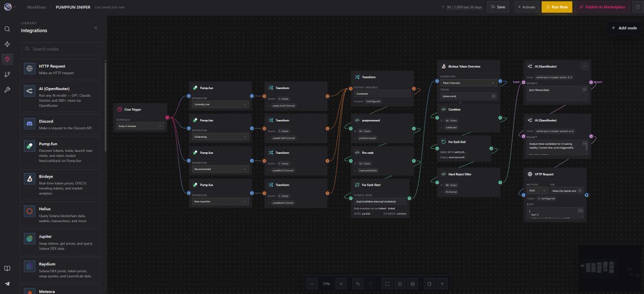Click the Search nodes field
Screen dimensions: 644x294
pyautogui.click(x=61, y=49)
